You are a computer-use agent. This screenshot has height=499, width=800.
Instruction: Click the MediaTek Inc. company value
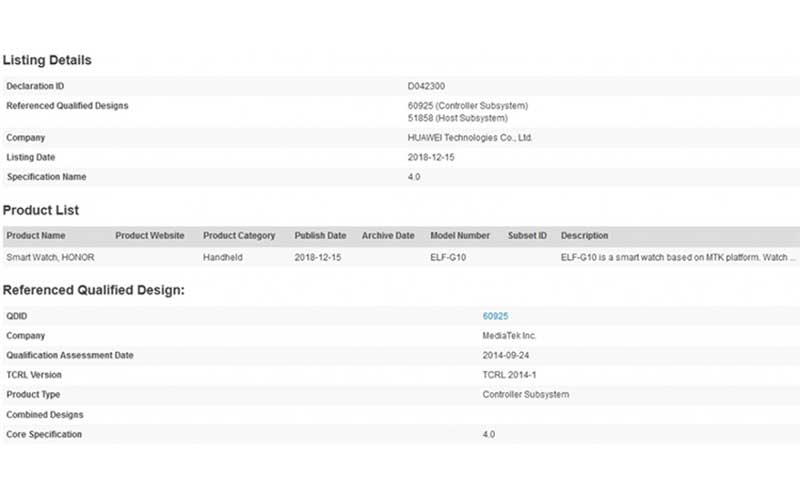coord(509,336)
